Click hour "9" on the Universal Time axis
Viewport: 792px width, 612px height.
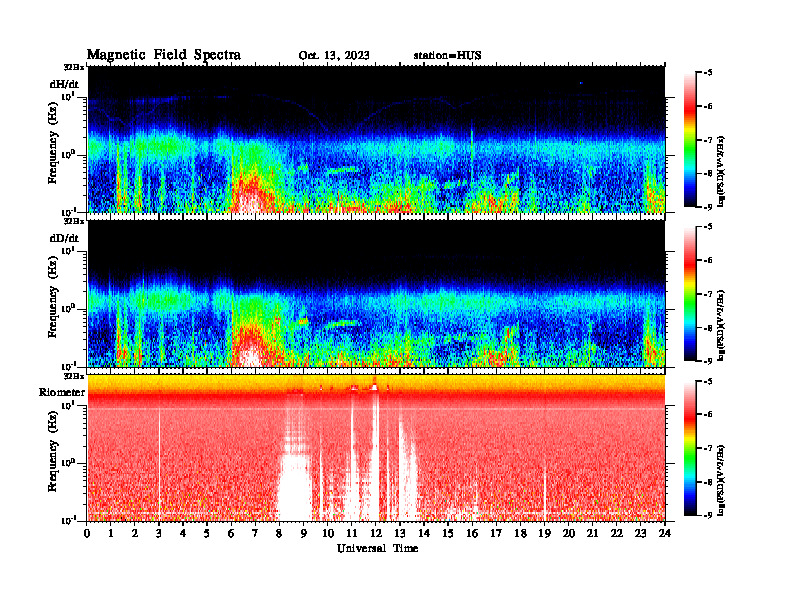click(x=304, y=534)
